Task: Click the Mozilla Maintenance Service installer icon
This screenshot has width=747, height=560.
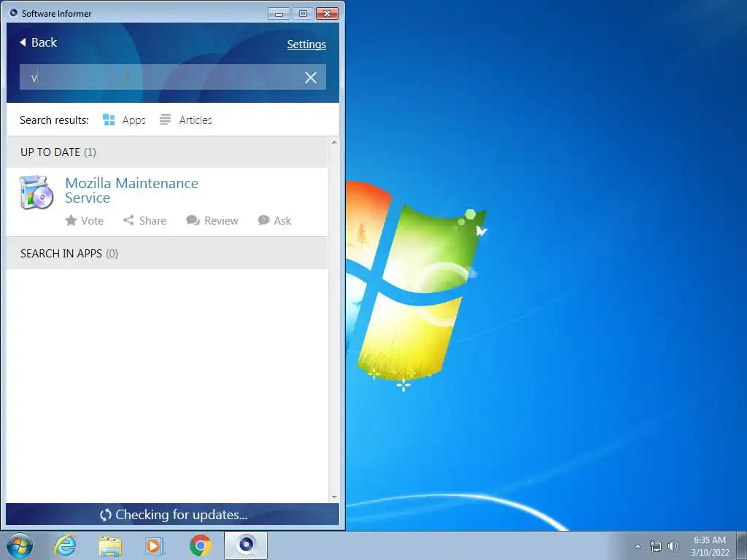Action: [36, 192]
